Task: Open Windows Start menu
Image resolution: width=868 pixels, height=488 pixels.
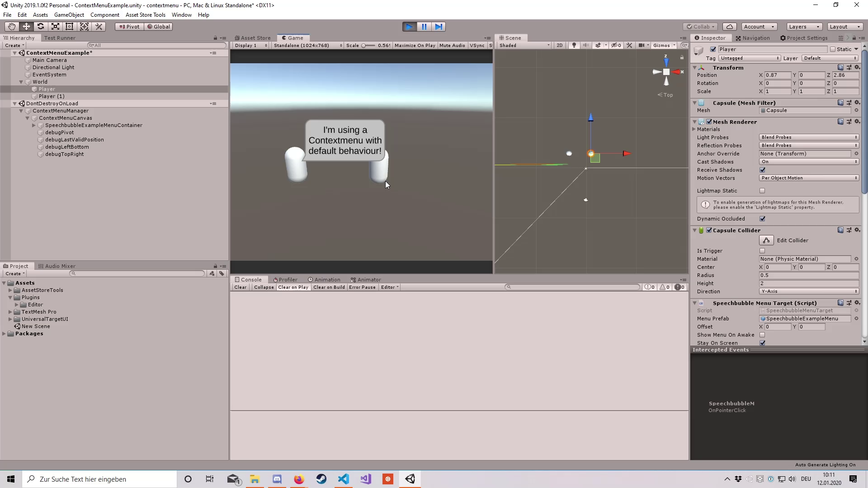Action: (x=11, y=479)
